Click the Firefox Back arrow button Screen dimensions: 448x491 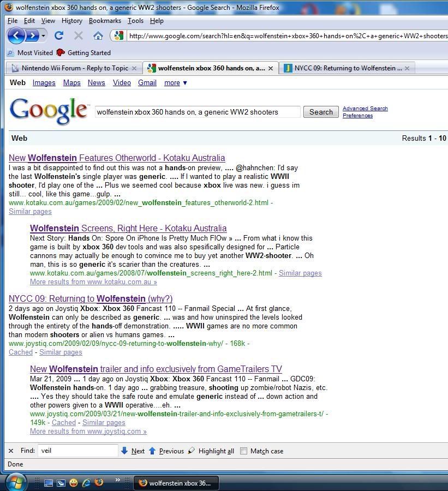coord(16,35)
